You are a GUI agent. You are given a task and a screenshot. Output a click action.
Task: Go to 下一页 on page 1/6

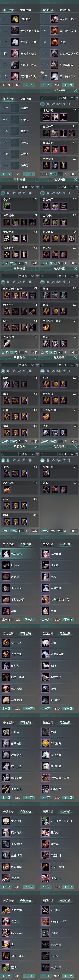[x=28, y=85]
